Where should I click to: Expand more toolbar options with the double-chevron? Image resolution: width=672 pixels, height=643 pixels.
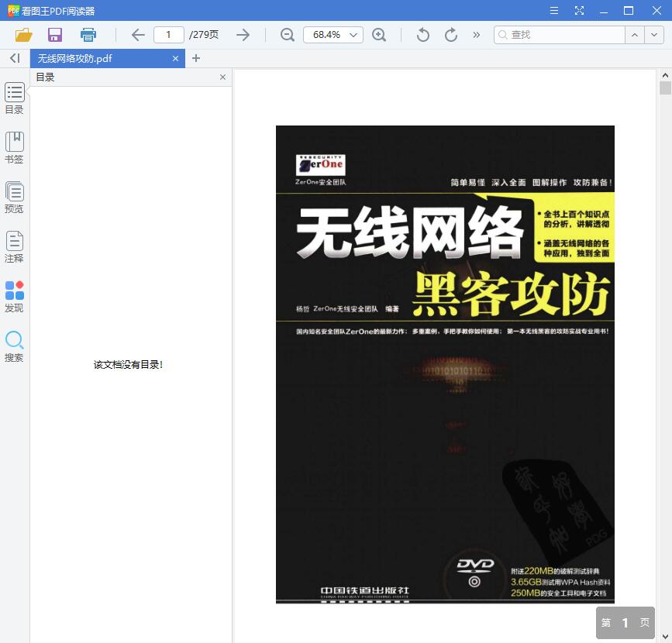click(x=476, y=35)
